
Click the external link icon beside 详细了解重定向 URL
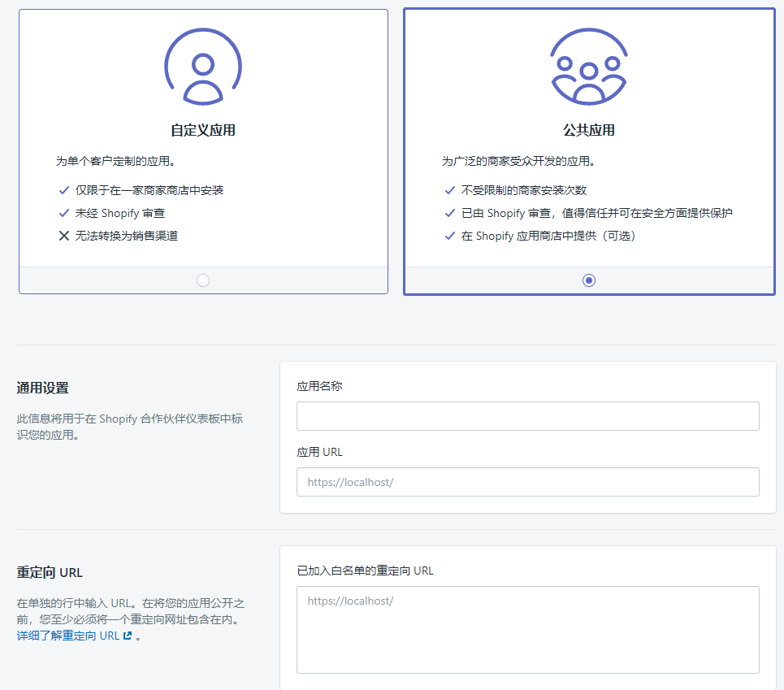(128, 636)
